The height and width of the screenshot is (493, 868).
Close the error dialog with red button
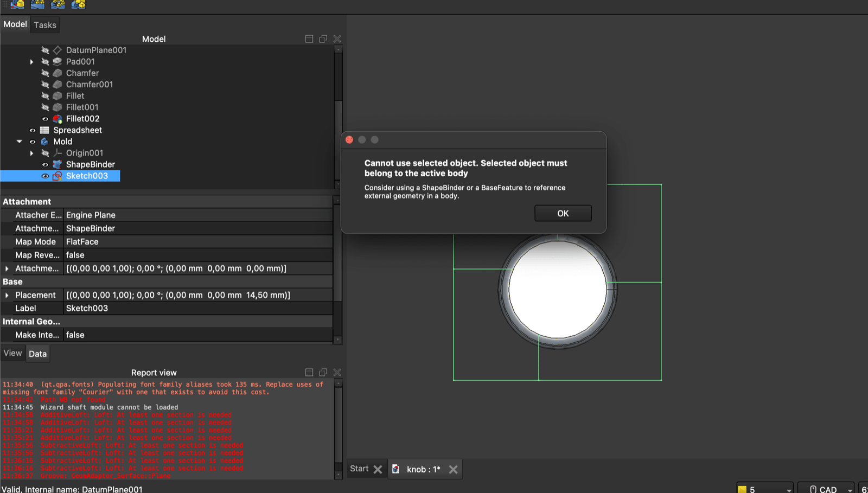pyautogui.click(x=349, y=140)
